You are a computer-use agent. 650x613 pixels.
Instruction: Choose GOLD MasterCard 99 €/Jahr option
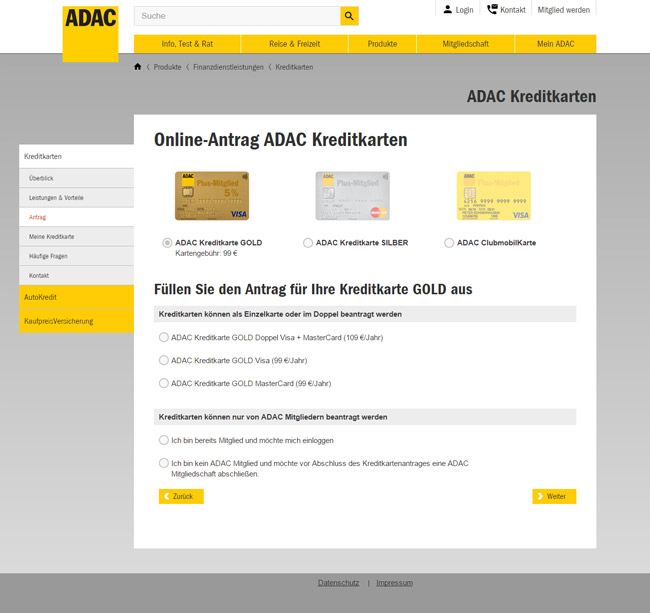coord(164,383)
